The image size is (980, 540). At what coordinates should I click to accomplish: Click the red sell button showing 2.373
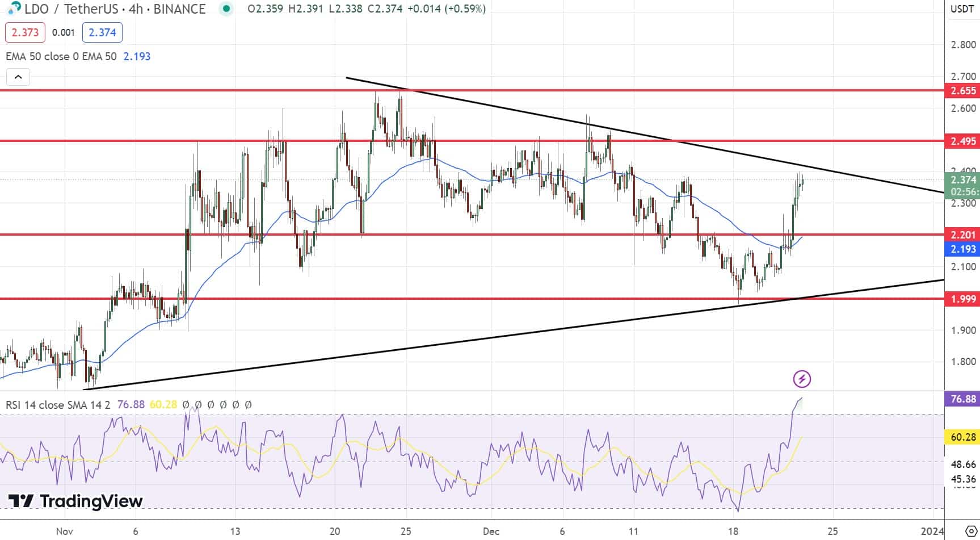[24, 32]
